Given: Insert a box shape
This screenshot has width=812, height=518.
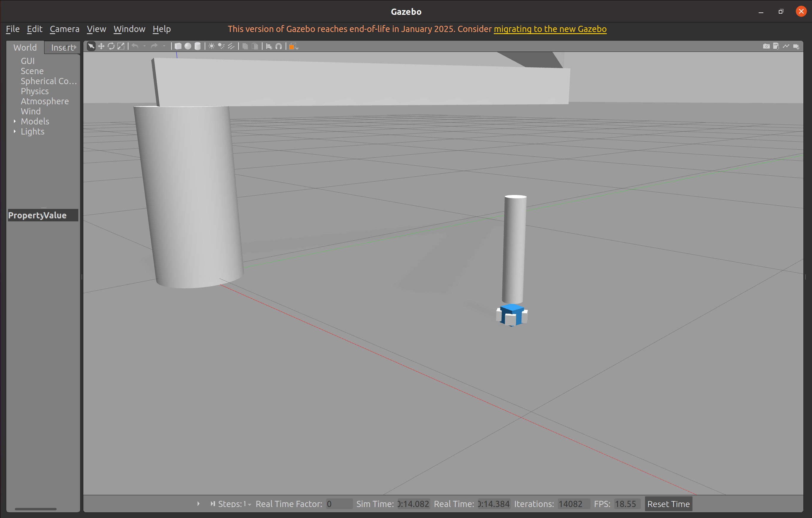Looking at the screenshot, I should coord(178,46).
